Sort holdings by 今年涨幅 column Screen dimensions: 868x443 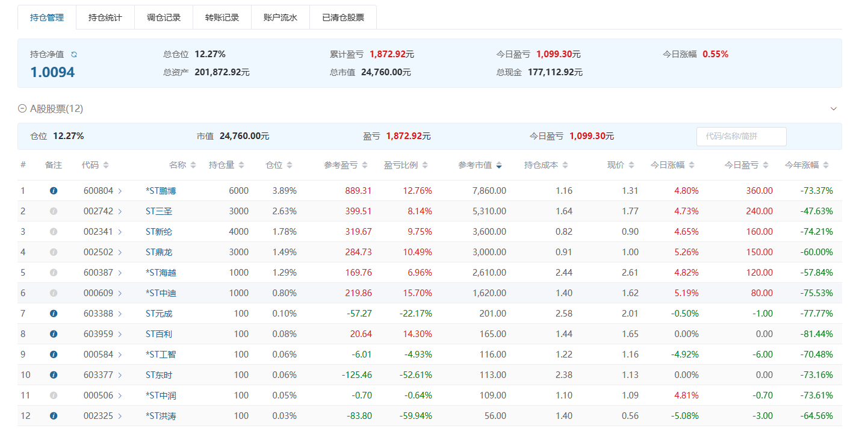tap(807, 165)
